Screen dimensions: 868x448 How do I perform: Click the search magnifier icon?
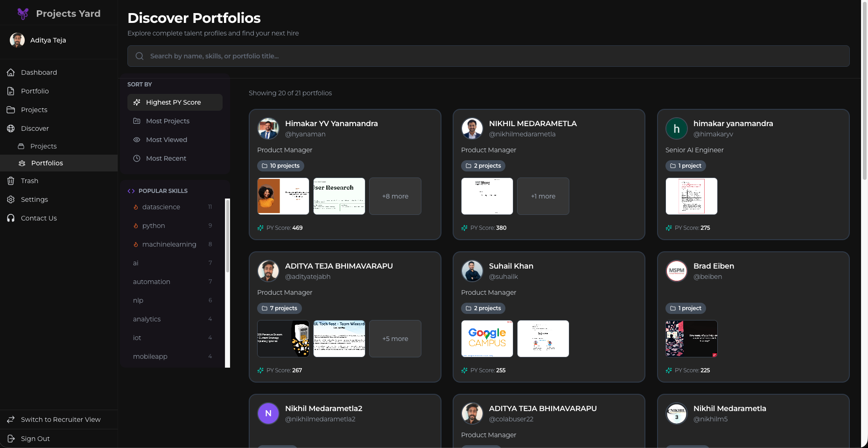pos(139,56)
